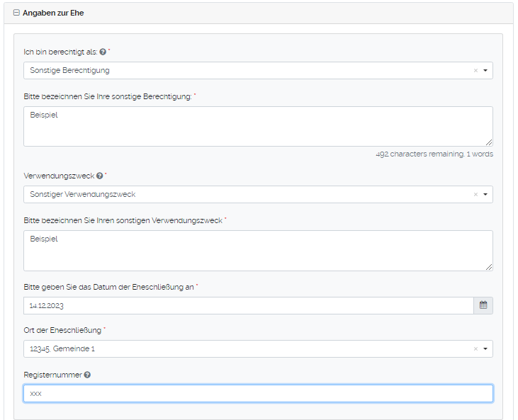Image resolution: width=518 pixels, height=420 pixels.
Task: Grab resize handle of Berechtigung text area
Action: point(489,142)
